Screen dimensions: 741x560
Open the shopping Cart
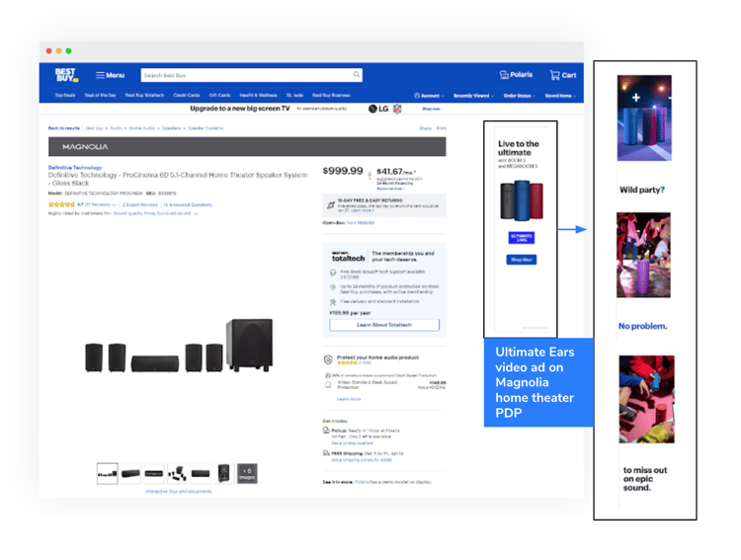(x=563, y=75)
